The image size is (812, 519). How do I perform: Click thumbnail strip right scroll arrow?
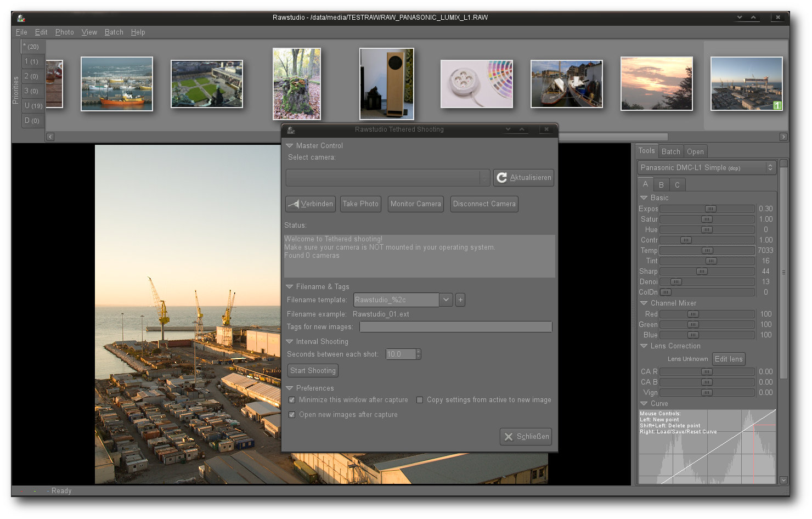click(783, 137)
